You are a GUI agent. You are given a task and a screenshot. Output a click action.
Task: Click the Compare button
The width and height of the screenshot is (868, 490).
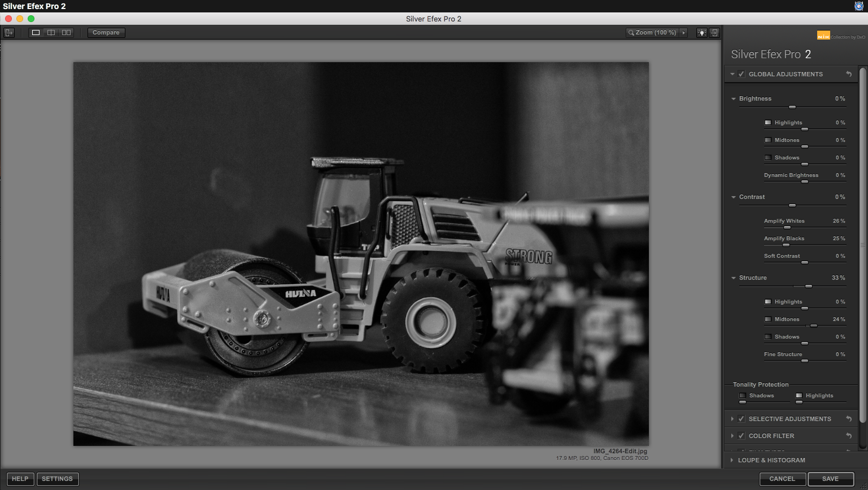click(x=106, y=33)
